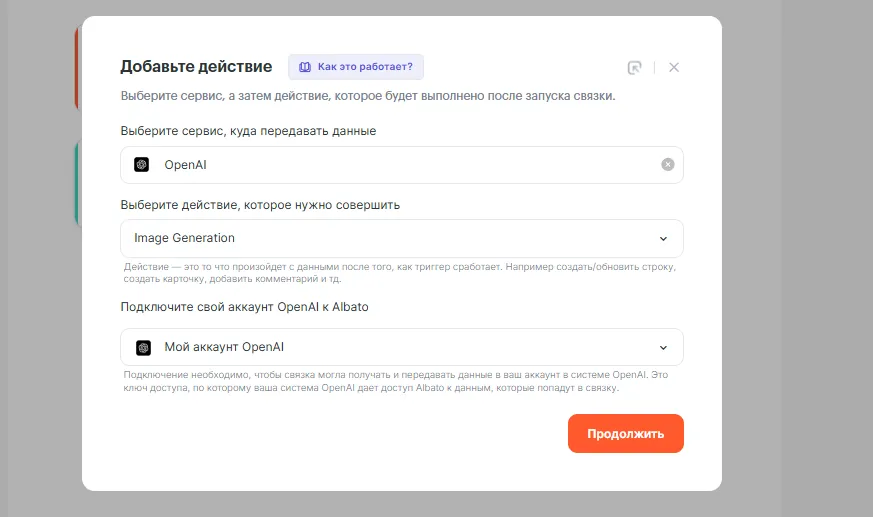The width and height of the screenshot is (873, 517).
Task: Close the "Добавьте действие" dialog with the X
Action: pyautogui.click(x=674, y=67)
